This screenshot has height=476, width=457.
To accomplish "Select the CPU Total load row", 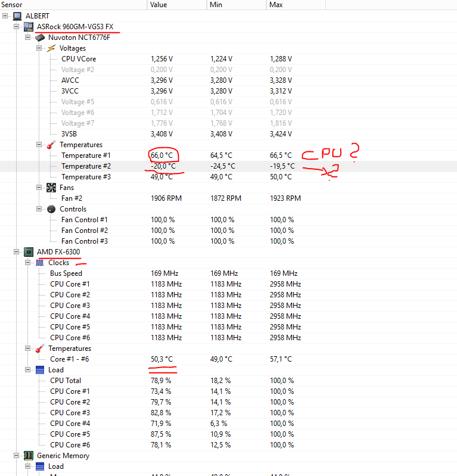I will 228,381.
